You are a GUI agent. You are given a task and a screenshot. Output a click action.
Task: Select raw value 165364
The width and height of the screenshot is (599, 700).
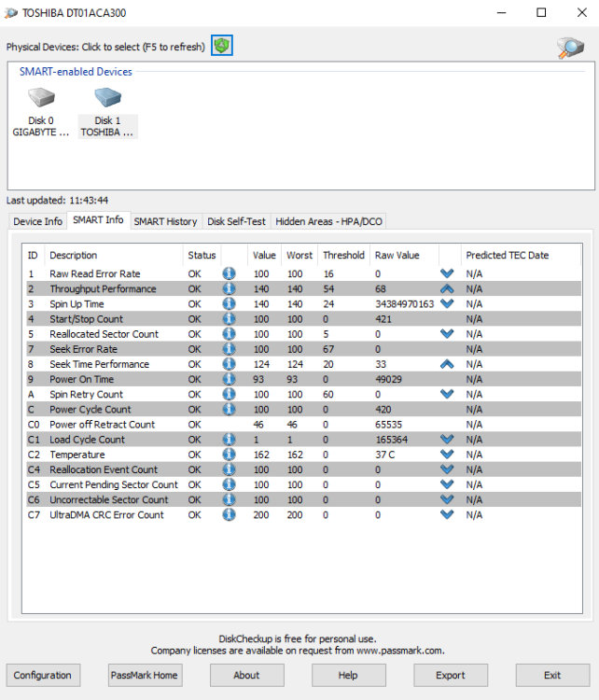coord(392,440)
